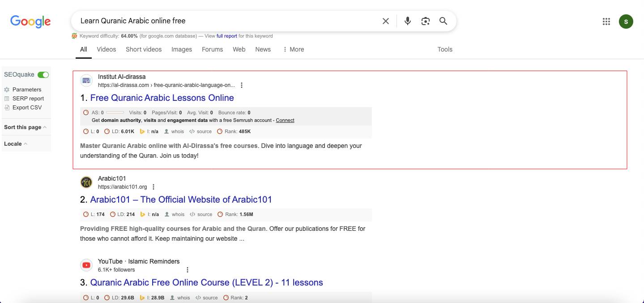Viewport: 644px width, 303px height.
Task: Switch to the News tab
Action: coord(263,49)
